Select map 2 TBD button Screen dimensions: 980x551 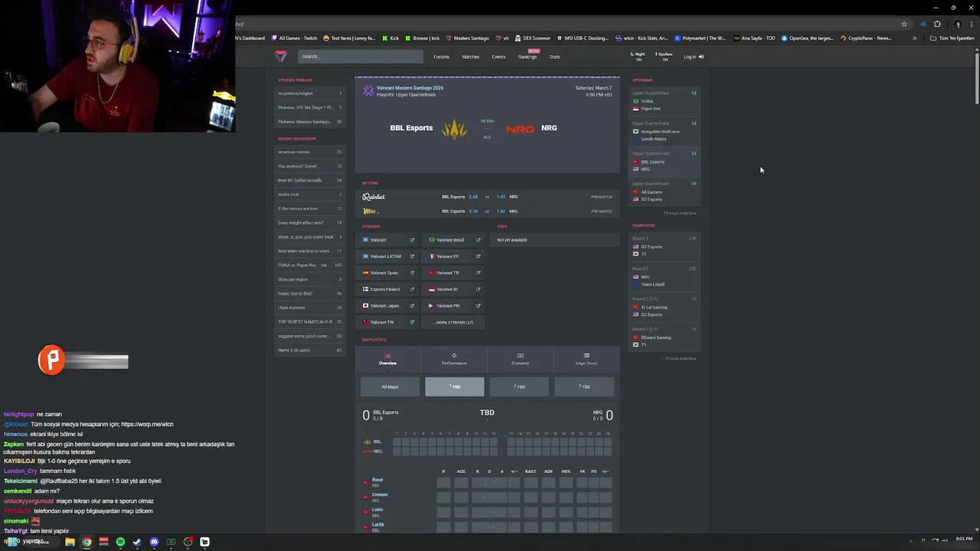[519, 386]
